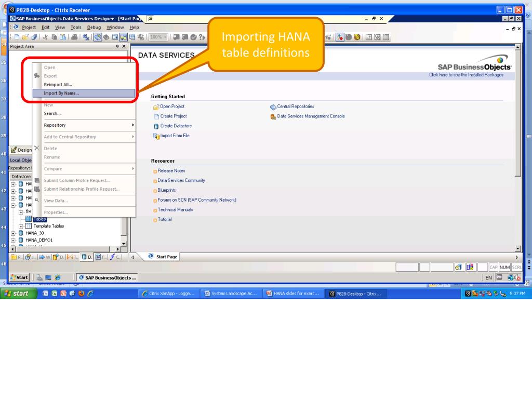
Task: Click the Windows start button
Action: [18, 294]
